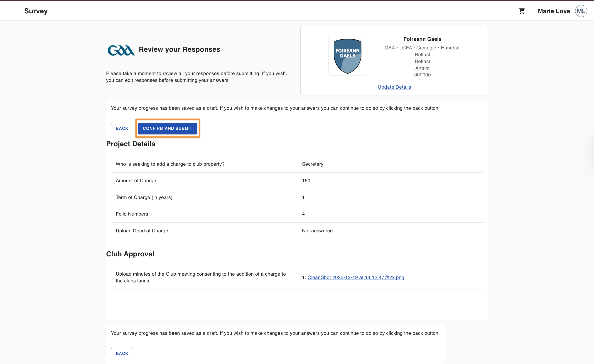Click the 000000 club code

tap(422, 75)
